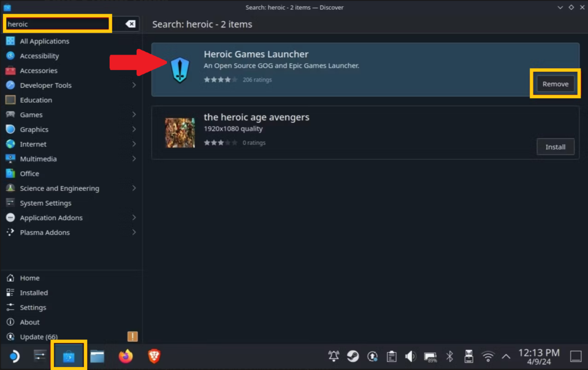Open clipboard tray icon

point(392,356)
